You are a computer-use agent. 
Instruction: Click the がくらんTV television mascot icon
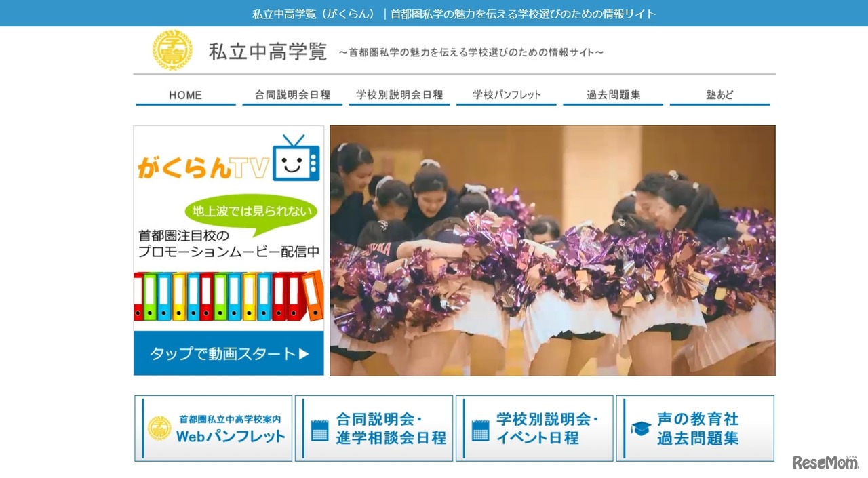296,158
